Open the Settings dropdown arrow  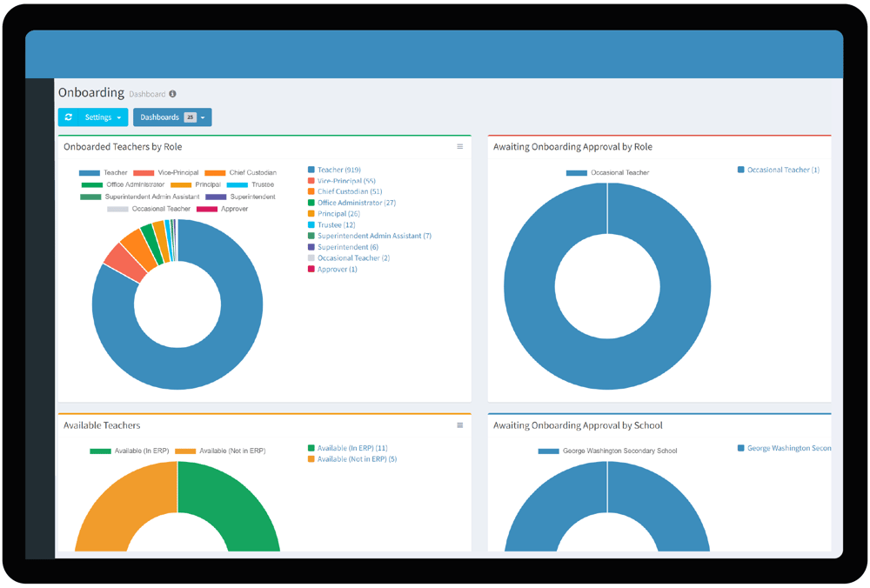point(118,117)
